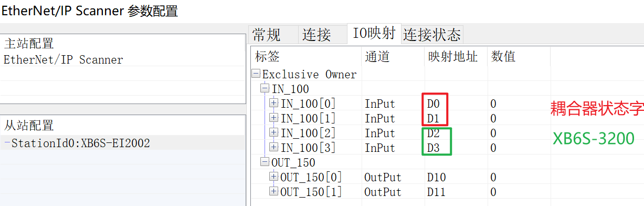Collapse the Exclusive Owner node
This screenshot has height=206, width=644.
click(256, 74)
